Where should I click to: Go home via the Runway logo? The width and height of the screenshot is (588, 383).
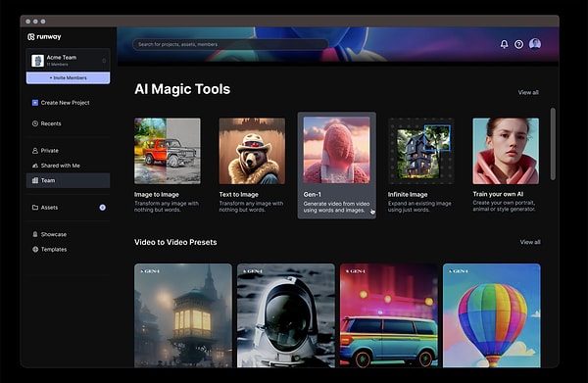coord(44,36)
